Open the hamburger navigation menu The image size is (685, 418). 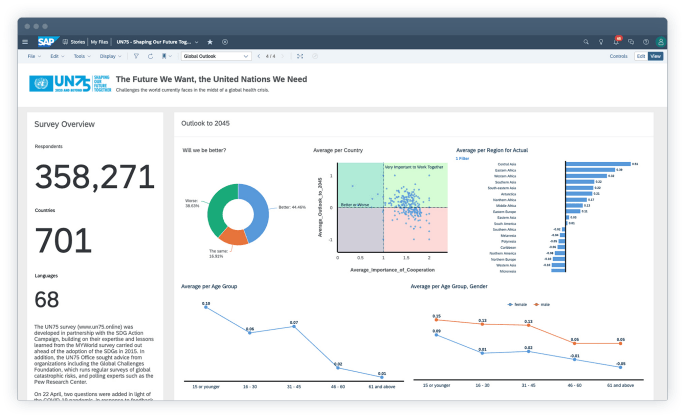[25, 42]
